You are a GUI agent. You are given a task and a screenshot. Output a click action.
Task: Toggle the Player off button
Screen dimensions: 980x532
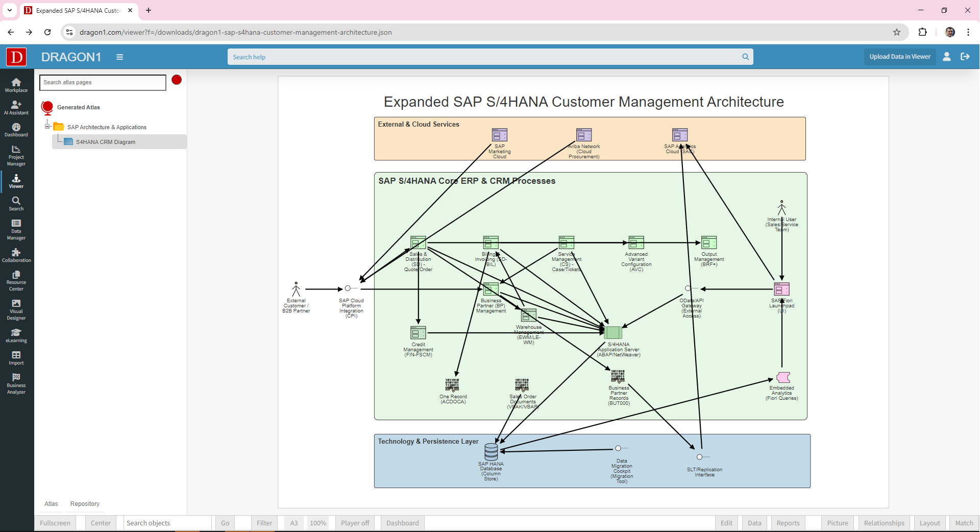355,523
